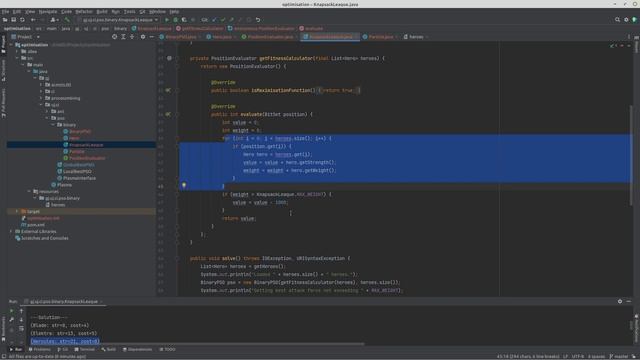Click the 'return value;' line in editor

pos(239,218)
